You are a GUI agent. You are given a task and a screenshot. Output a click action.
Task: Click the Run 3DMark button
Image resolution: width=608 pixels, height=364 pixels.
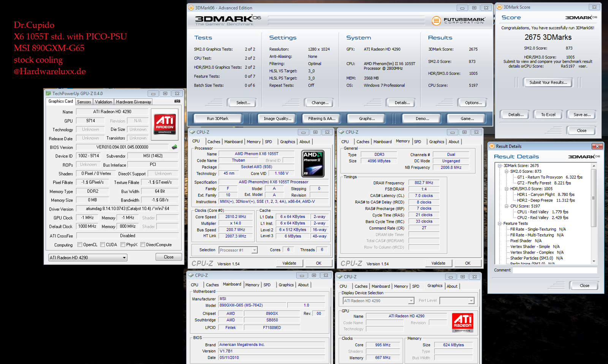[x=218, y=118]
